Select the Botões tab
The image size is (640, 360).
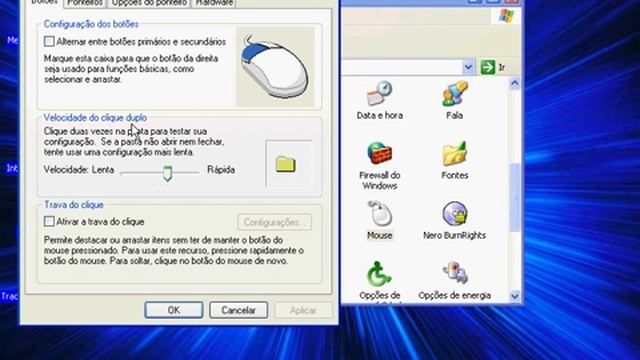[x=44, y=2]
